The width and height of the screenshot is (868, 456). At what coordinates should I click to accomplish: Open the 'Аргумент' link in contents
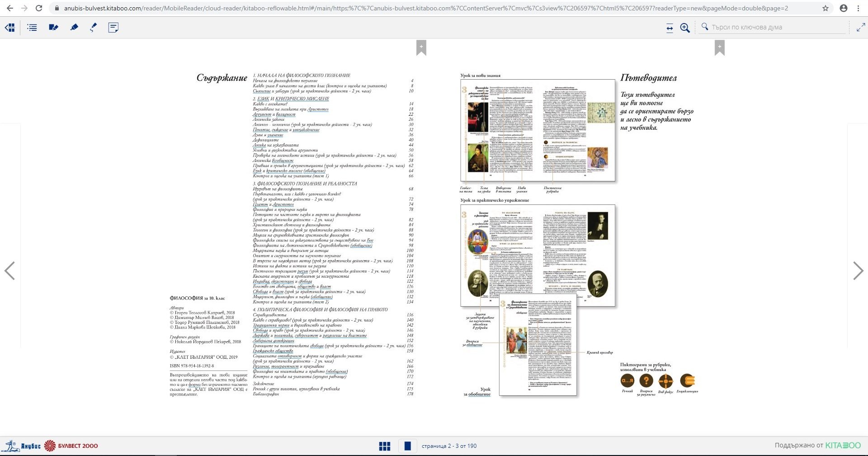pyautogui.click(x=262, y=114)
